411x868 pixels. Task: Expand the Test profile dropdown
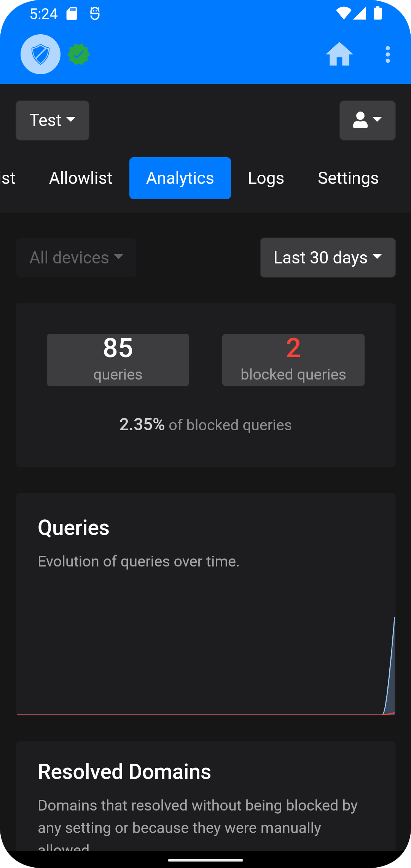(x=53, y=120)
